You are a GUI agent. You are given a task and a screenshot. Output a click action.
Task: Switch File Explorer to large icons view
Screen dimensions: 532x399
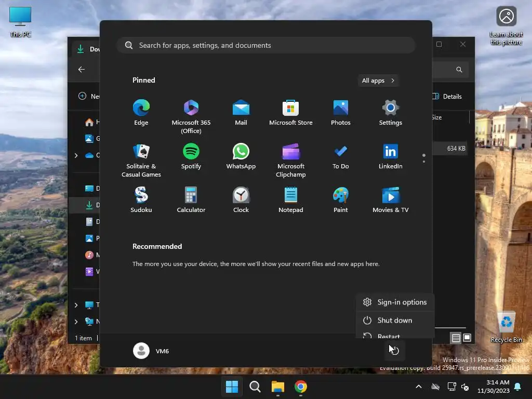(x=467, y=338)
